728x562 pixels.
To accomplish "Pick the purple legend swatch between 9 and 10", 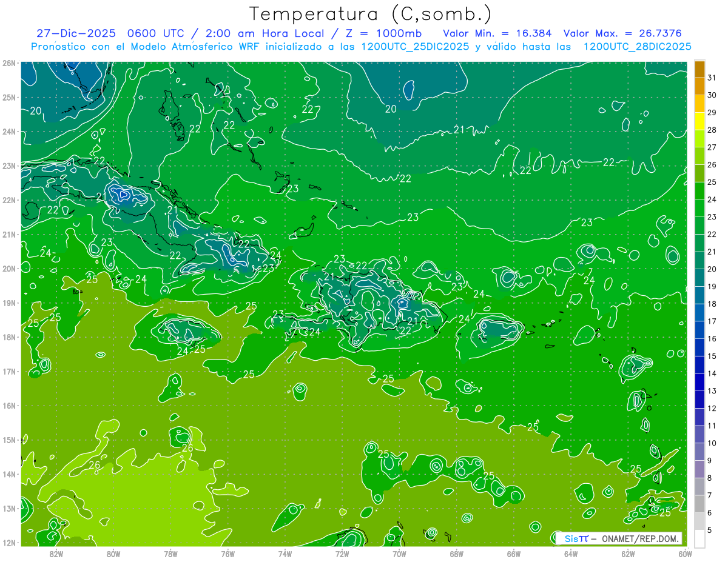I will tap(699, 452).
